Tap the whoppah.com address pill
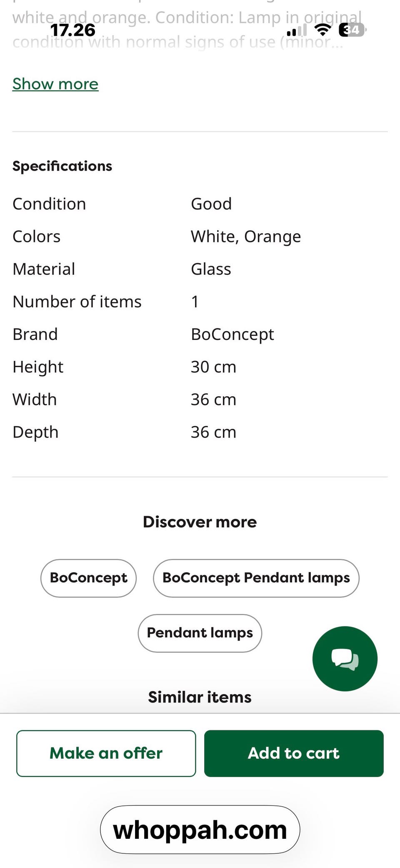 click(200, 830)
